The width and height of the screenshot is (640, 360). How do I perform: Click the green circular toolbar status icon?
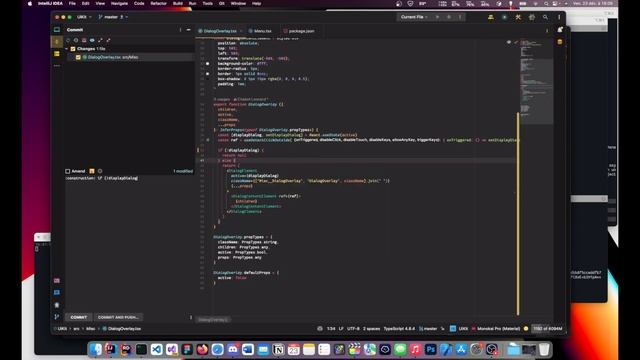pos(504,17)
